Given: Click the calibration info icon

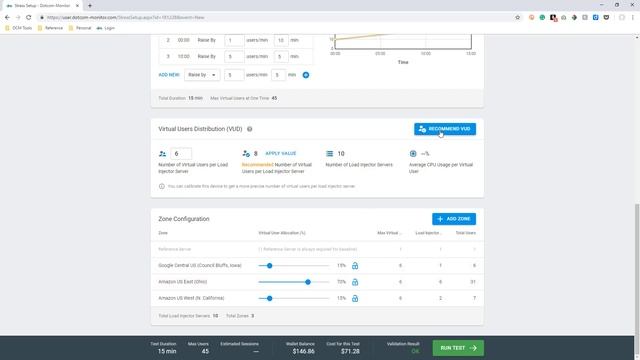Looking at the screenshot, I should tap(162, 187).
